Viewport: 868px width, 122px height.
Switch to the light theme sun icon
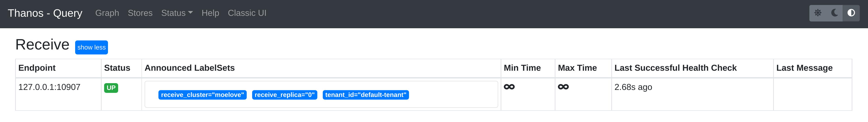point(818,13)
